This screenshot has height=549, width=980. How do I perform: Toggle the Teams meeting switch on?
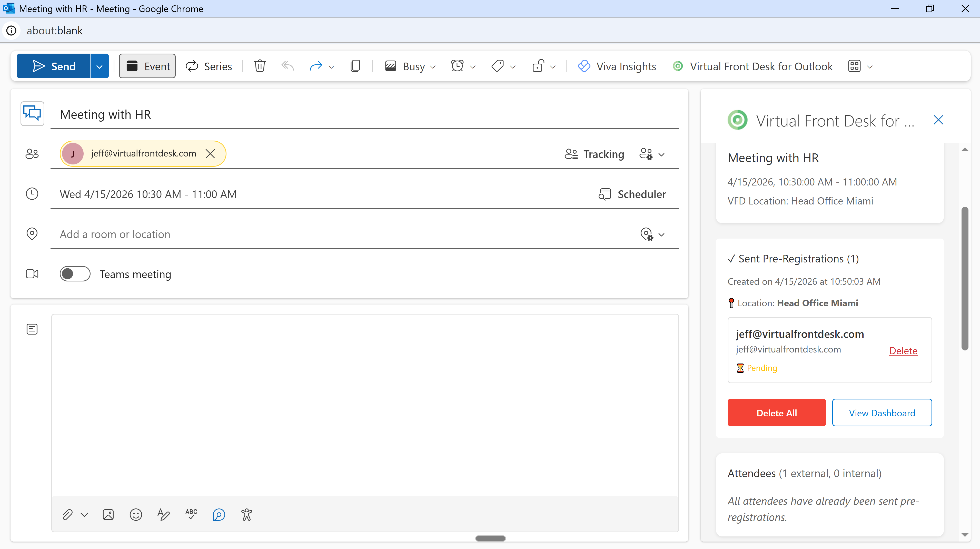75,274
